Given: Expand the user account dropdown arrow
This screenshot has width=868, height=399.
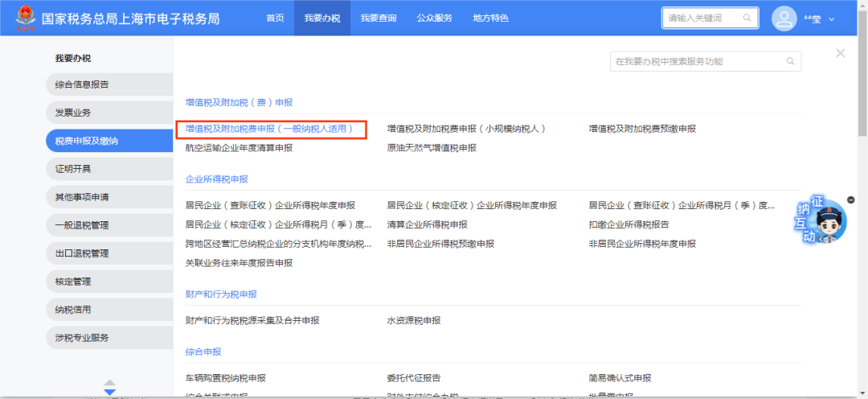Looking at the screenshot, I should (x=832, y=19).
